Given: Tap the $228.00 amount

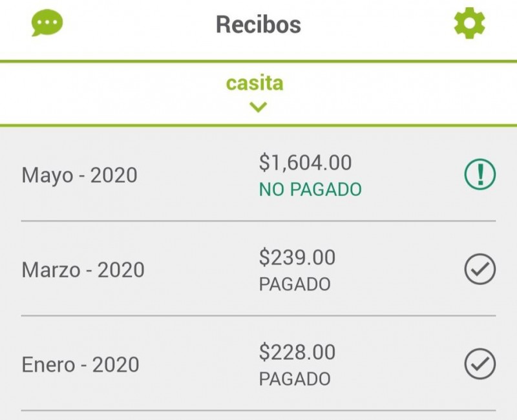Looking at the screenshot, I should [297, 352].
